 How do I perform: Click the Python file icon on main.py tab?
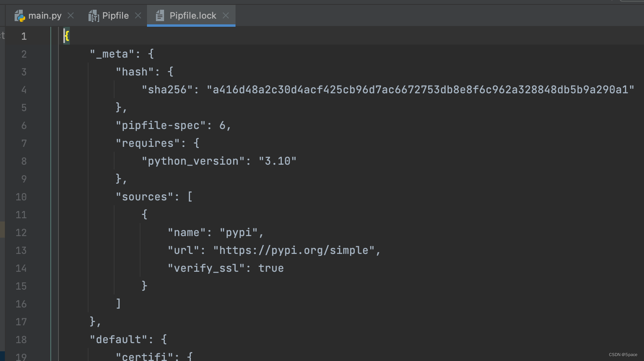[19, 16]
